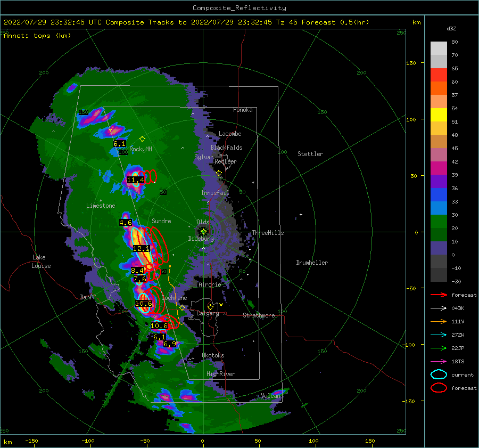Click the Limestone label
The height and width of the screenshot is (448, 479).
(x=101, y=206)
